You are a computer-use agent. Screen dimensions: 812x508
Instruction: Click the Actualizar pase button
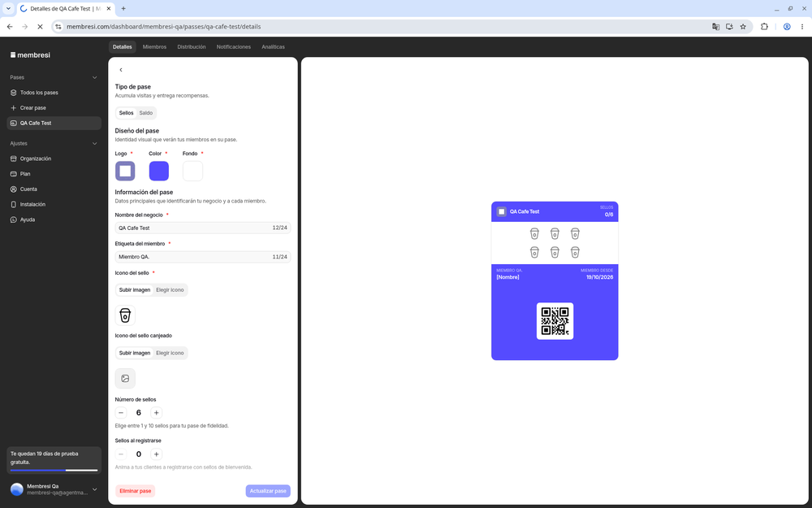point(268,491)
